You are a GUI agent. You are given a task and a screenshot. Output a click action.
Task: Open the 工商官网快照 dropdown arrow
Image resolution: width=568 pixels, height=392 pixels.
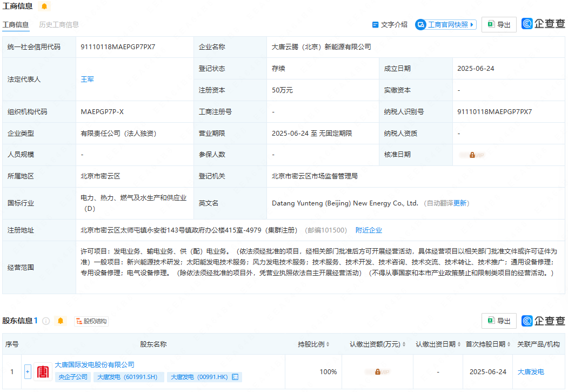coord(471,24)
